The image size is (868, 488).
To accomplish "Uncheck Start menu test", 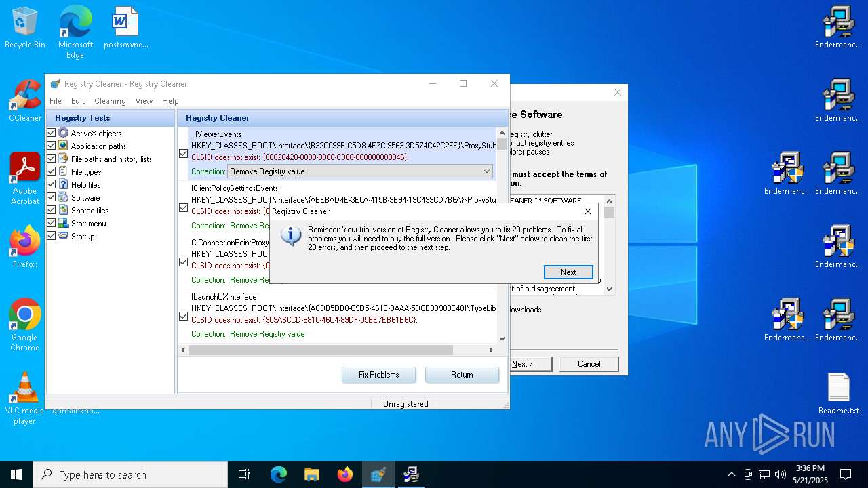I will [51, 224].
